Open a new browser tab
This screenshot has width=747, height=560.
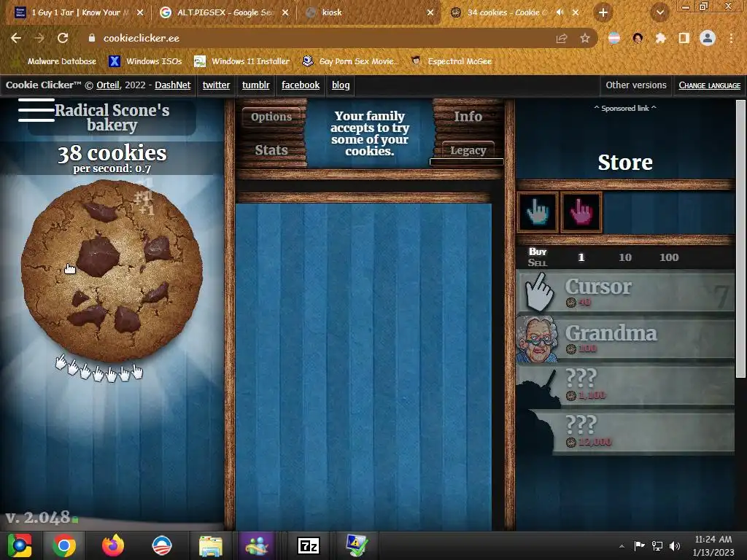(603, 12)
